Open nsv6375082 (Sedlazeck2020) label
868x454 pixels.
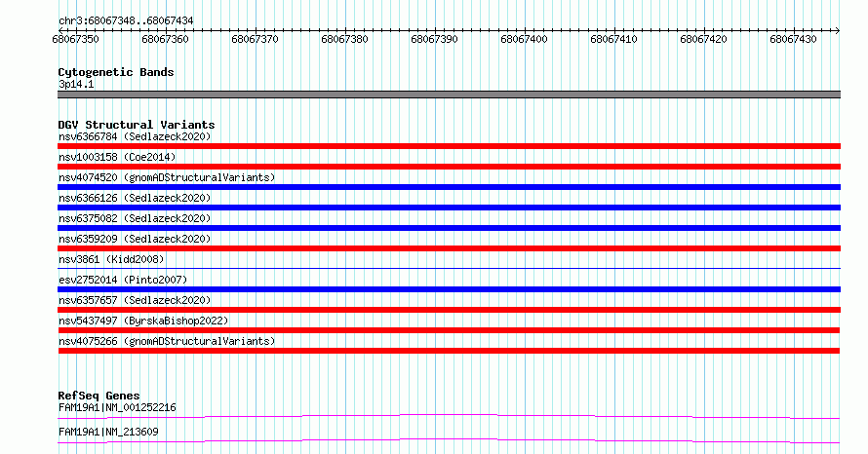(x=135, y=218)
